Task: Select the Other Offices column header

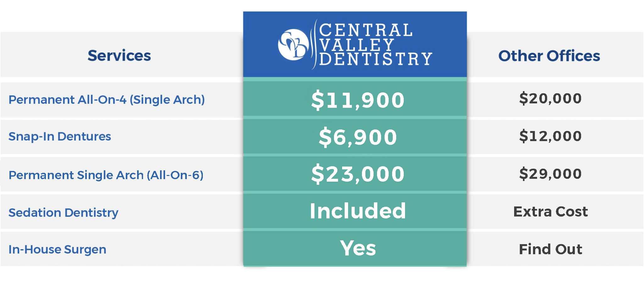Action: coord(549,56)
